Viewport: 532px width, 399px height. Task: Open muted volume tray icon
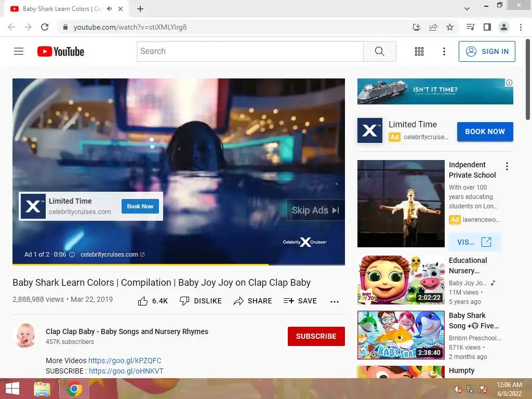[x=458, y=389]
